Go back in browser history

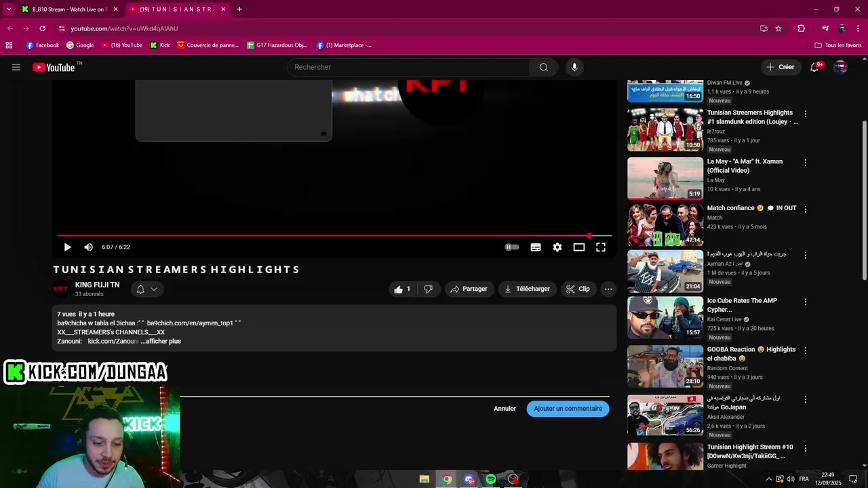10,28
